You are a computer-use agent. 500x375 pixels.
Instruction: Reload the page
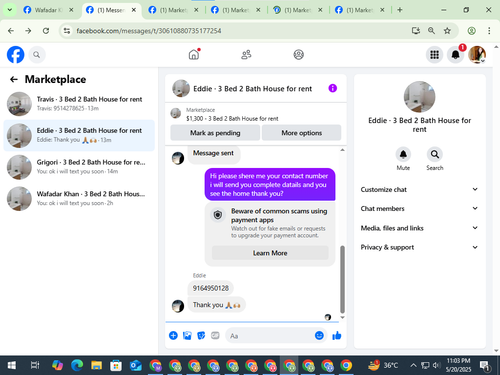point(46,31)
